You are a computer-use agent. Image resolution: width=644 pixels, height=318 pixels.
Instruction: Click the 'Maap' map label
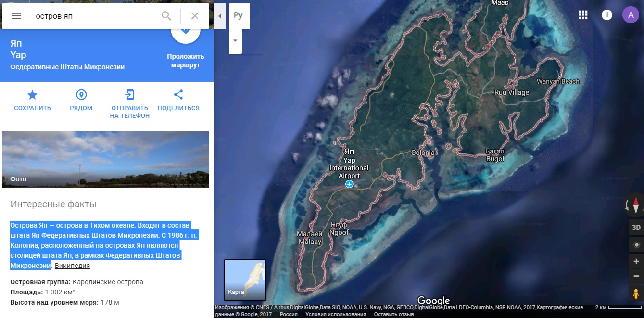(x=500, y=3)
